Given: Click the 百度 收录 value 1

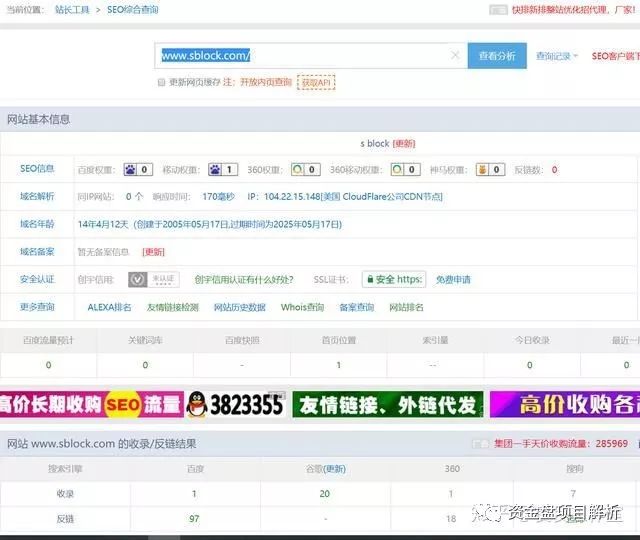Looking at the screenshot, I should click(194, 494).
